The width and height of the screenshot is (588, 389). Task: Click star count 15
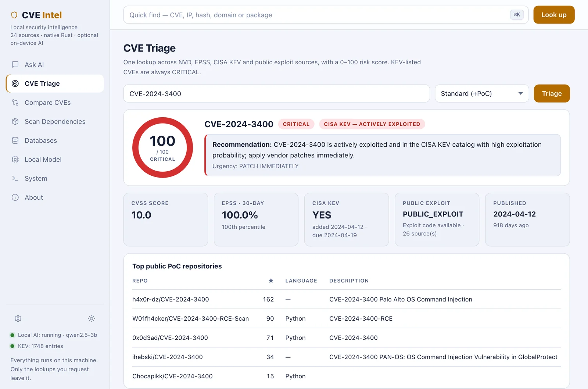pos(270,376)
